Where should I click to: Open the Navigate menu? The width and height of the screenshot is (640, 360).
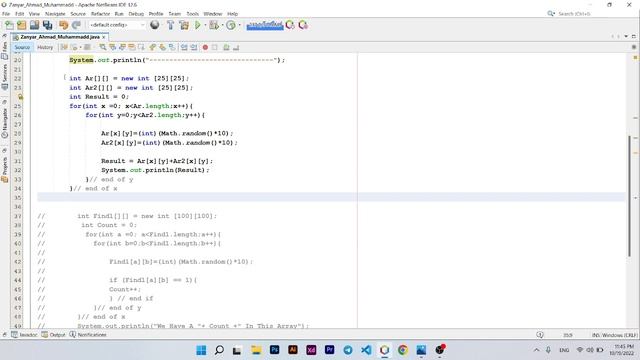55,14
